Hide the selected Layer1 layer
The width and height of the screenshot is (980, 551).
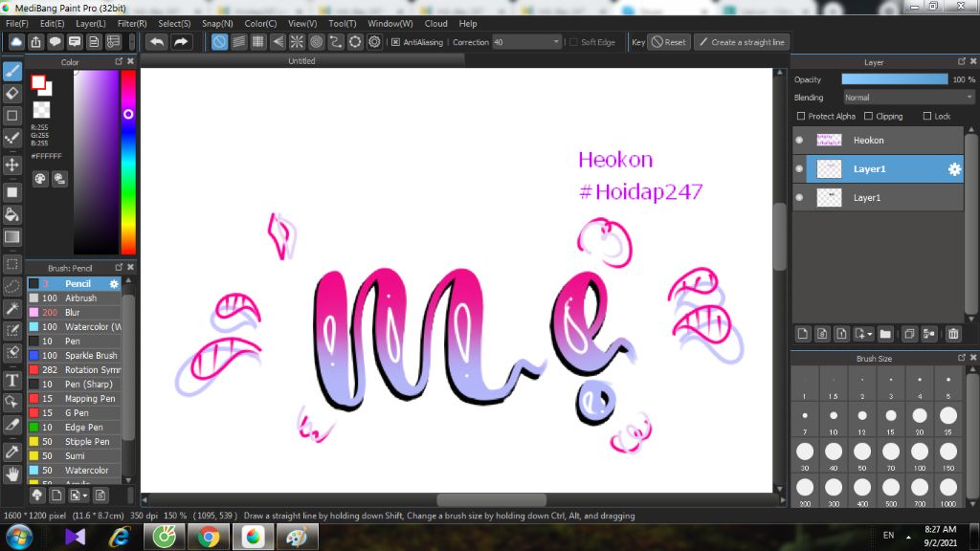tap(799, 168)
